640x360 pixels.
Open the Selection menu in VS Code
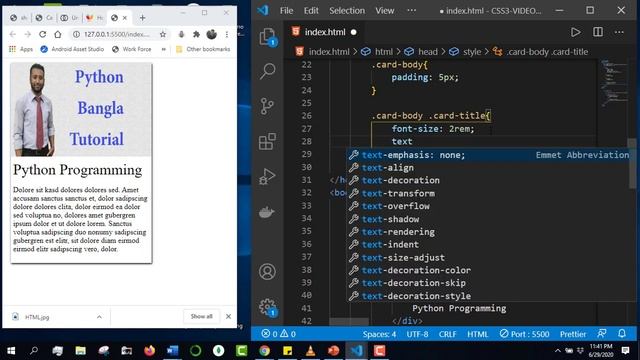click(x=347, y=11)
